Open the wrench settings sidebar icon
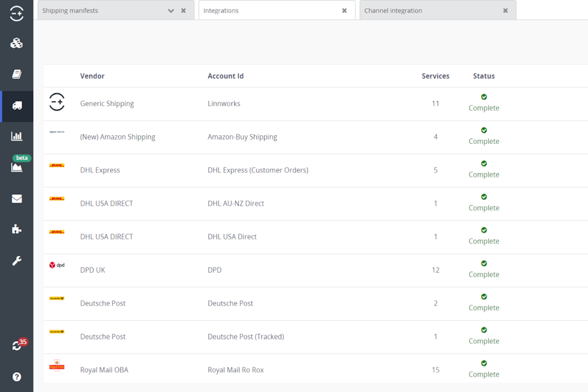Viewport: 588px width, 392px height. coord(17,261)
